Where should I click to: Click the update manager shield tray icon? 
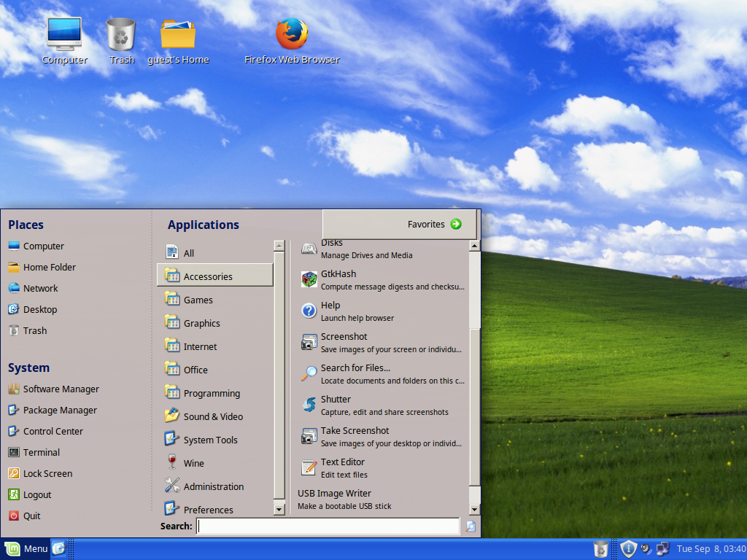coord(628,548)
